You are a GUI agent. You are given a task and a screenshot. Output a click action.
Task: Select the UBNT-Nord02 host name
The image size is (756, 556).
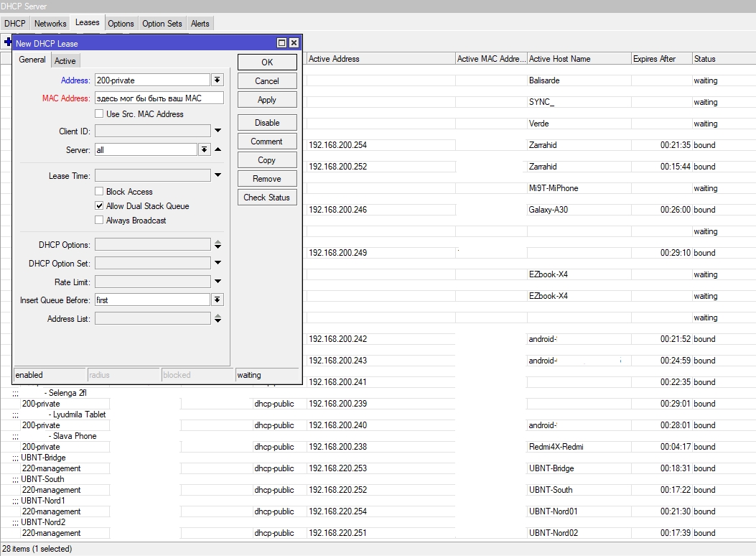point(553,533)
